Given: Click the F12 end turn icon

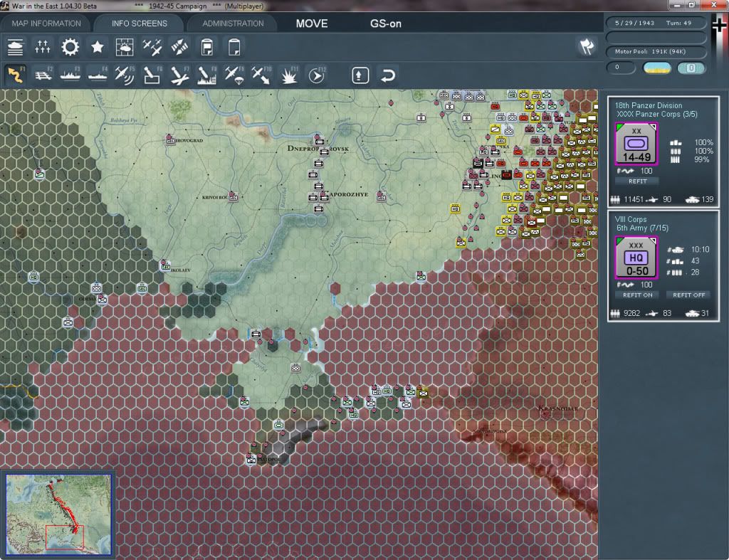Looking at the screenshot, I should coord(317,75).
